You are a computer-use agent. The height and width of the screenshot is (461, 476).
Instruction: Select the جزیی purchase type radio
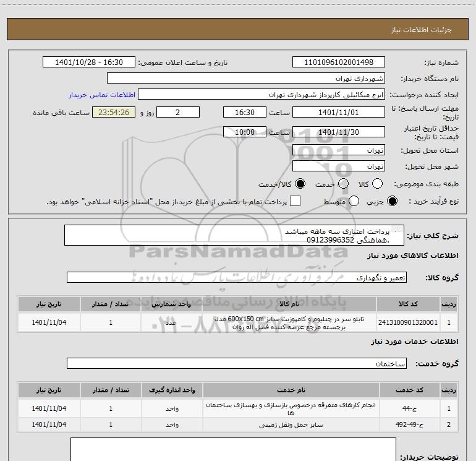point(392,201)
